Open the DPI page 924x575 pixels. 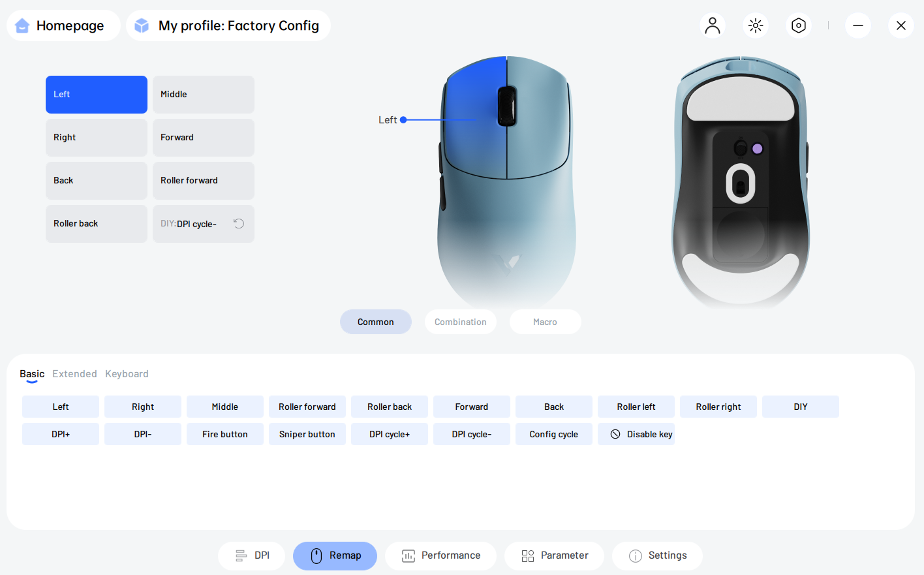[x=252, y=555]
